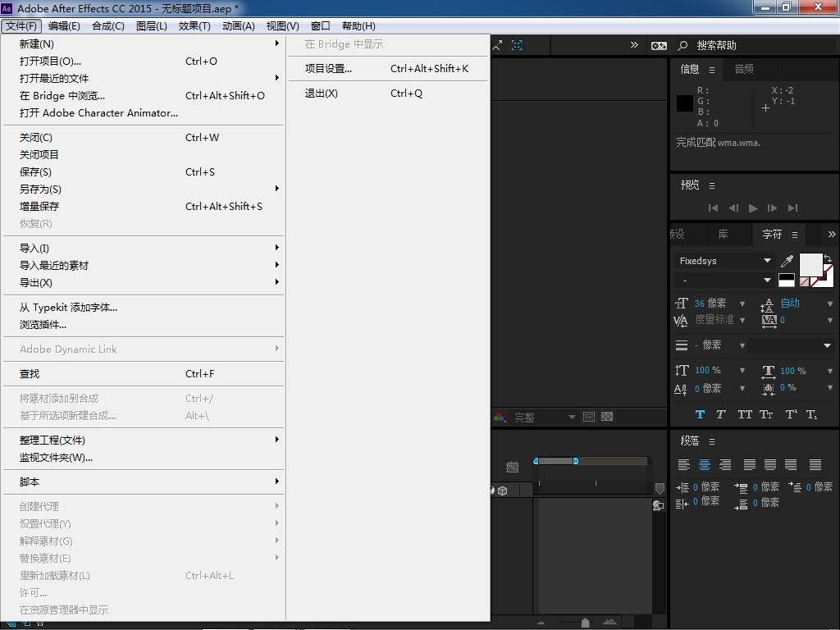The image size is (840, 630).
Task: Open the 预览 panel menu
Action: (712, 185)
